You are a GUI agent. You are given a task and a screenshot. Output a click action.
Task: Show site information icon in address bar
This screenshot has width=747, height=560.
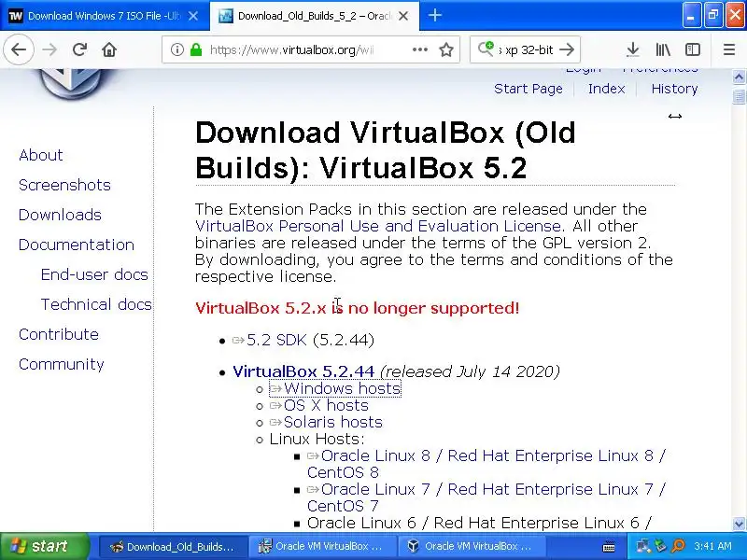177,49
